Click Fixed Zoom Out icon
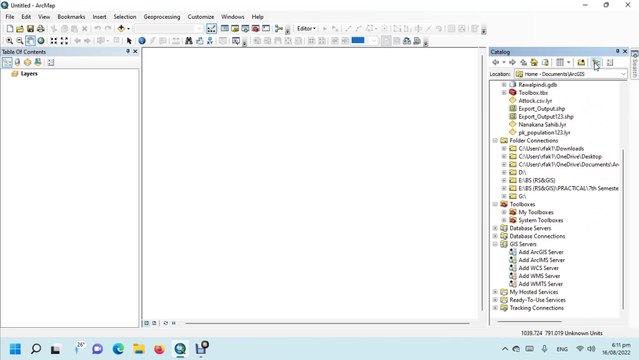The width and height of the screenshot is (639, 360). point(64,41)
